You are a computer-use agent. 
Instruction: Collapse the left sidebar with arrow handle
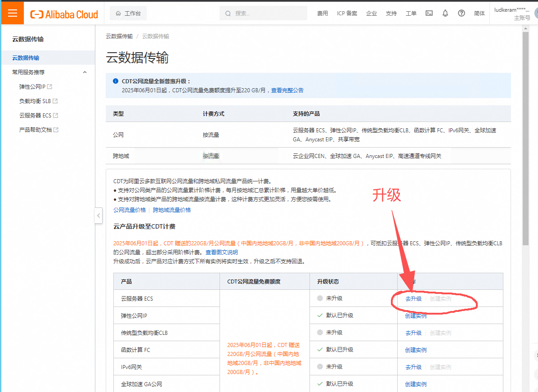pos(99,216)
